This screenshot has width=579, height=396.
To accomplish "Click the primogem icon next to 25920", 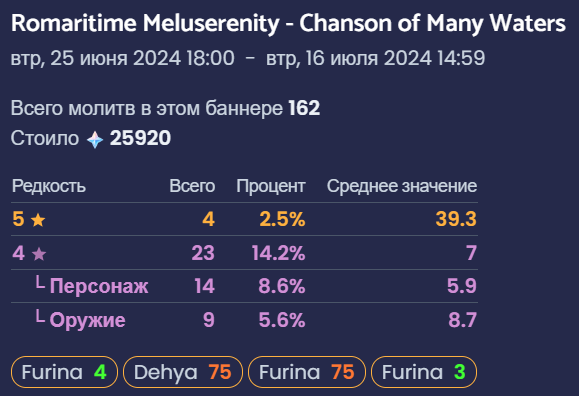I will point(95,140).
